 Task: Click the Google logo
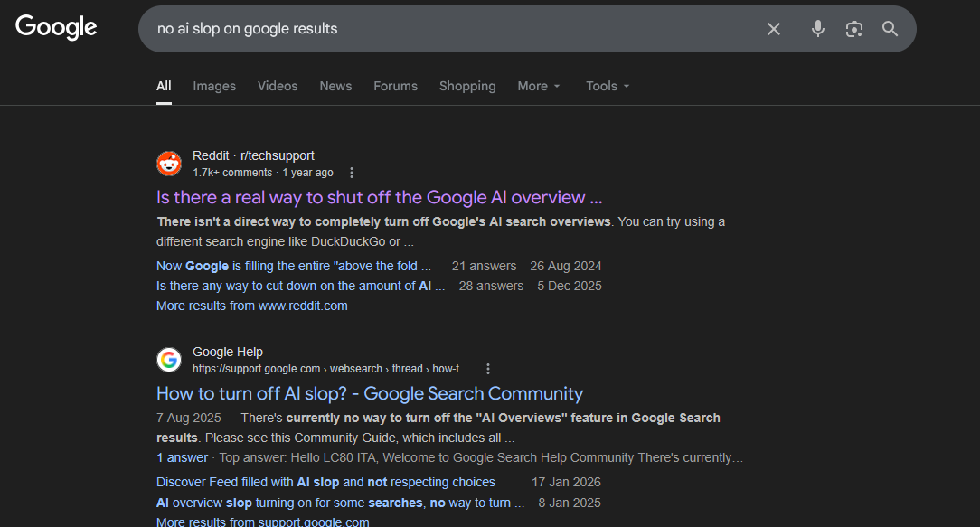(x=56, y=28)
